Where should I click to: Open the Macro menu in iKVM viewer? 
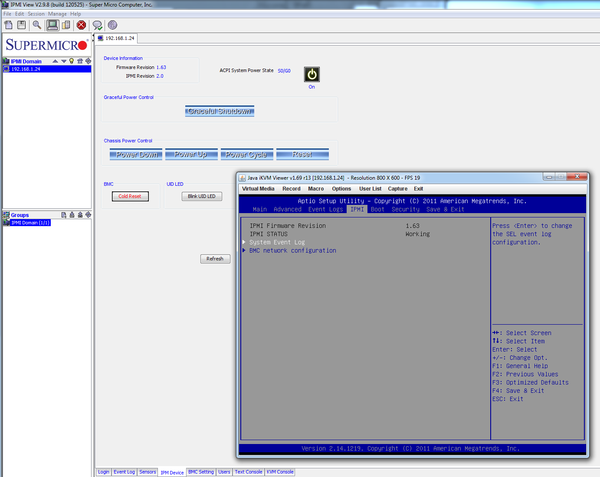tap(316, 188)
